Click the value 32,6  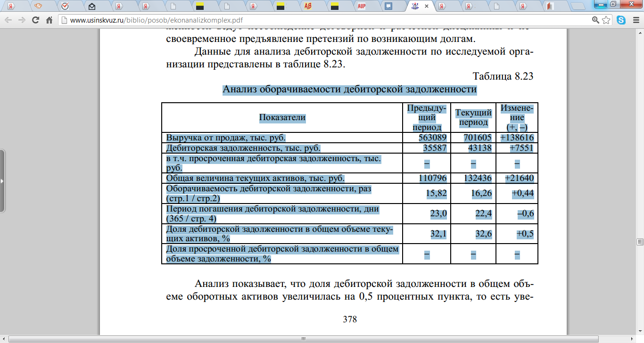click(x=484, y=234)
